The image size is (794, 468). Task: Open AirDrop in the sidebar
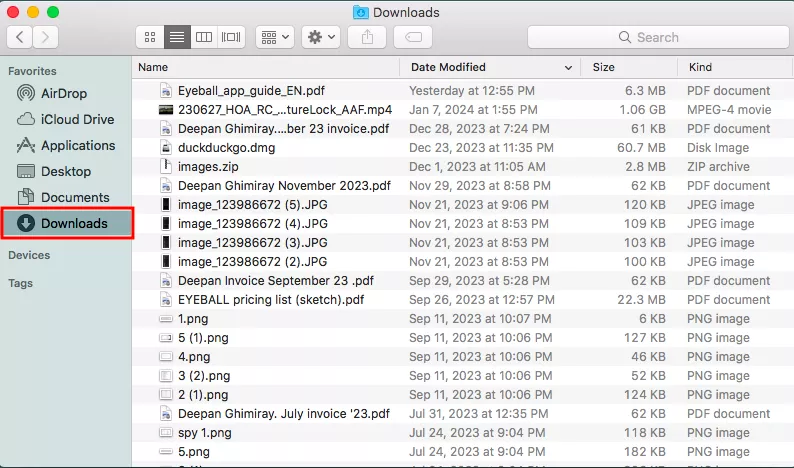click(64, 93)
